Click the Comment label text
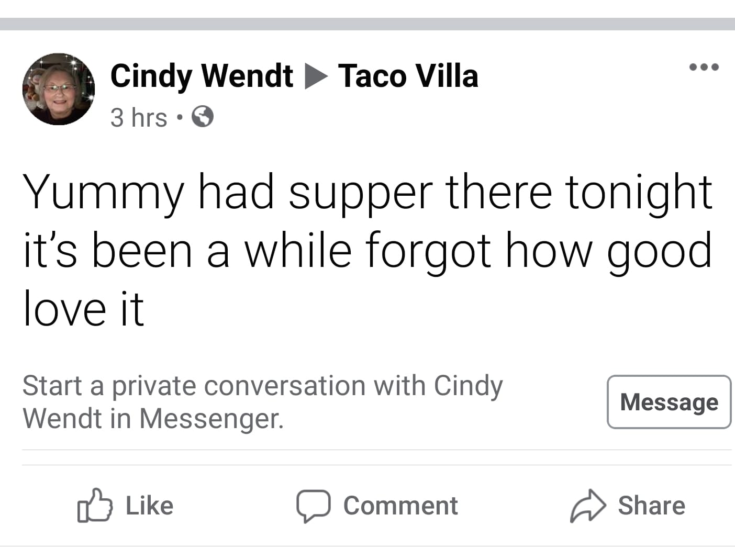735x560 pixels. point(400,506)
